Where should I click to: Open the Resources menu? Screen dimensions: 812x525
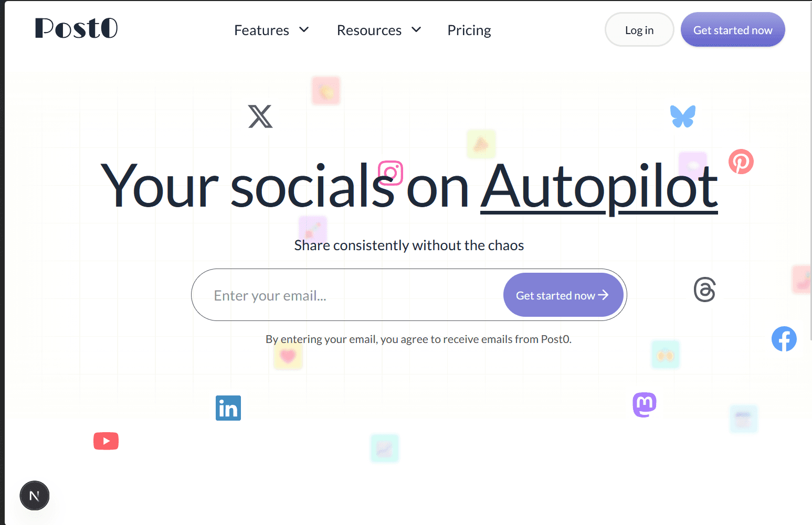(369, 30)
